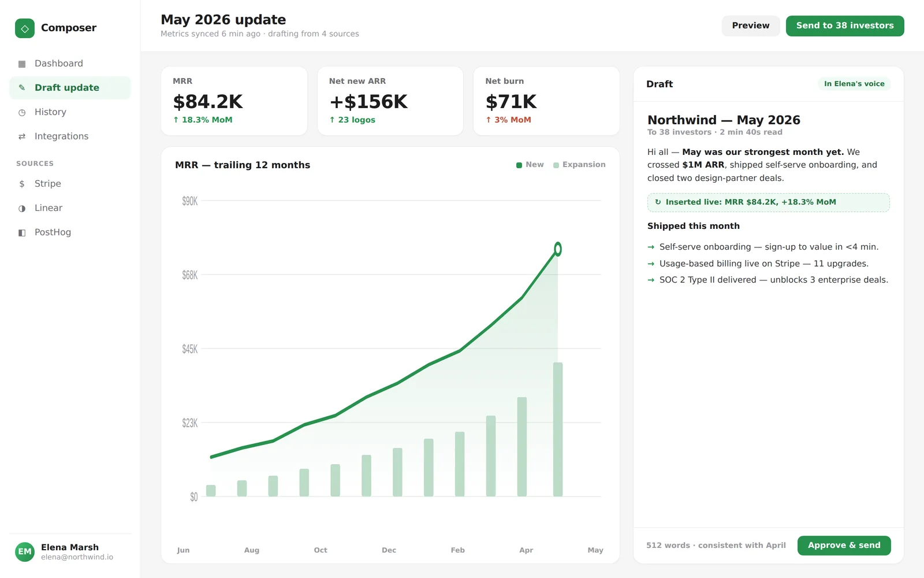The width and height of the screenshot is (924, 578).
Task: Click the In Elena's voice badge
Action: tap(854, 84)
